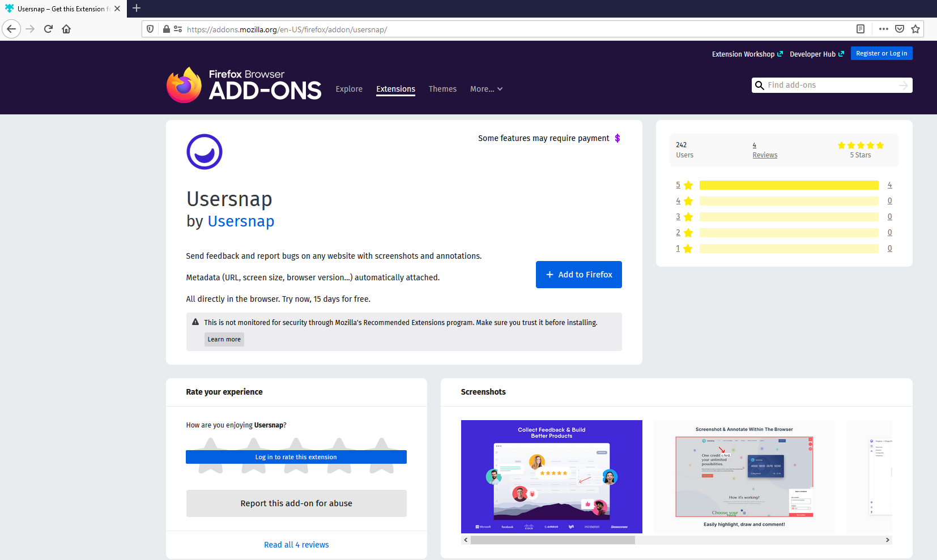Open Screenshot & Annotate thumbnail
The width and height of the screenshot is (937, 560).
point(744,477)
